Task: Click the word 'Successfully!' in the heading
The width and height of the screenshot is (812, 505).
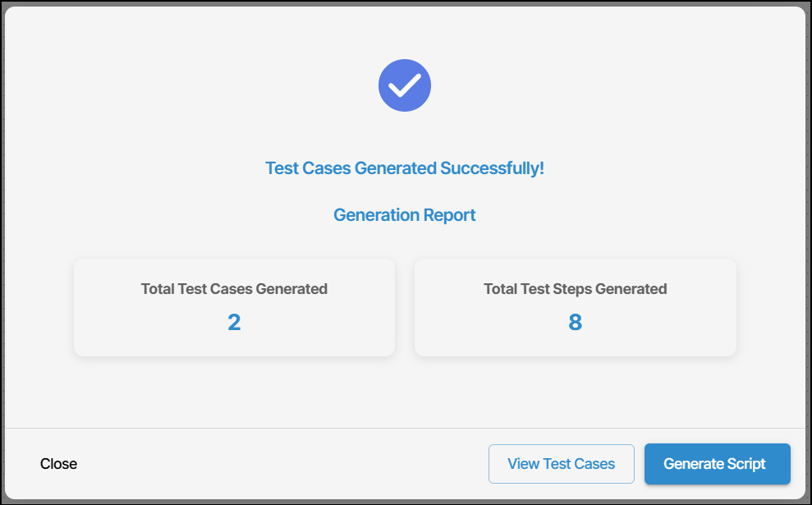Action: click(x=492, y=168)
